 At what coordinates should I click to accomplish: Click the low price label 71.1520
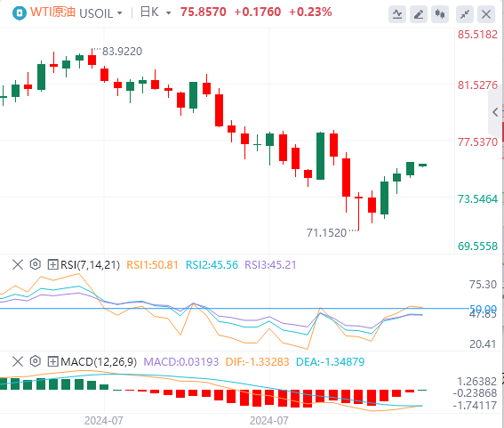coord(326,232)
